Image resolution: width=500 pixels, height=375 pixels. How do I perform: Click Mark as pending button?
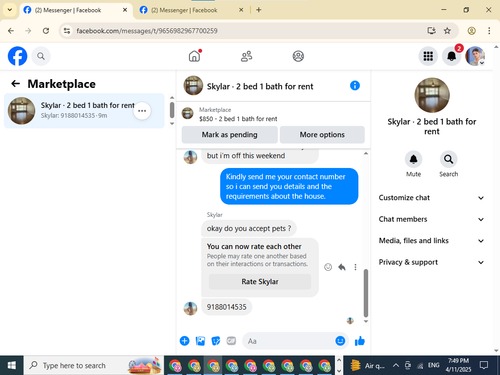[x=230, y=135]
